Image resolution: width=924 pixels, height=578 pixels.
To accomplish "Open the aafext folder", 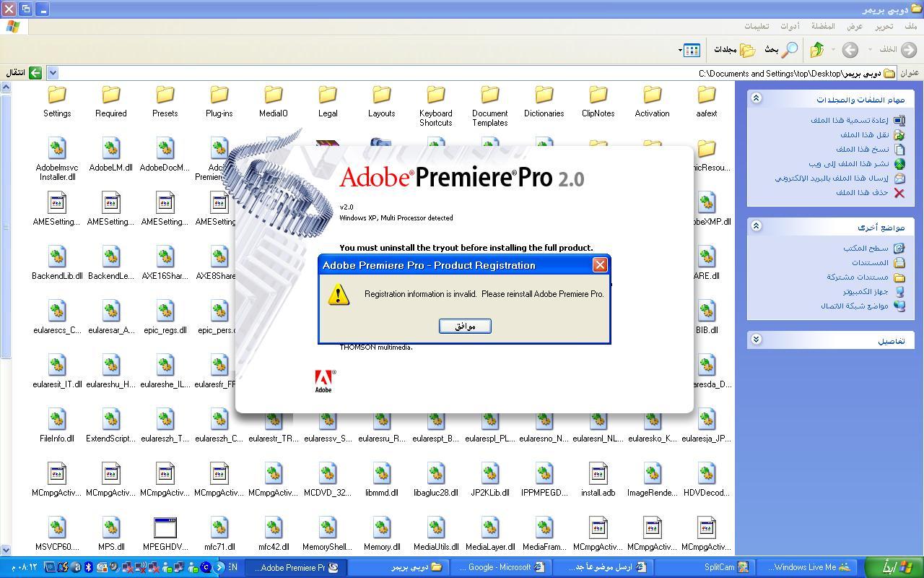I will tap(707, 101).
